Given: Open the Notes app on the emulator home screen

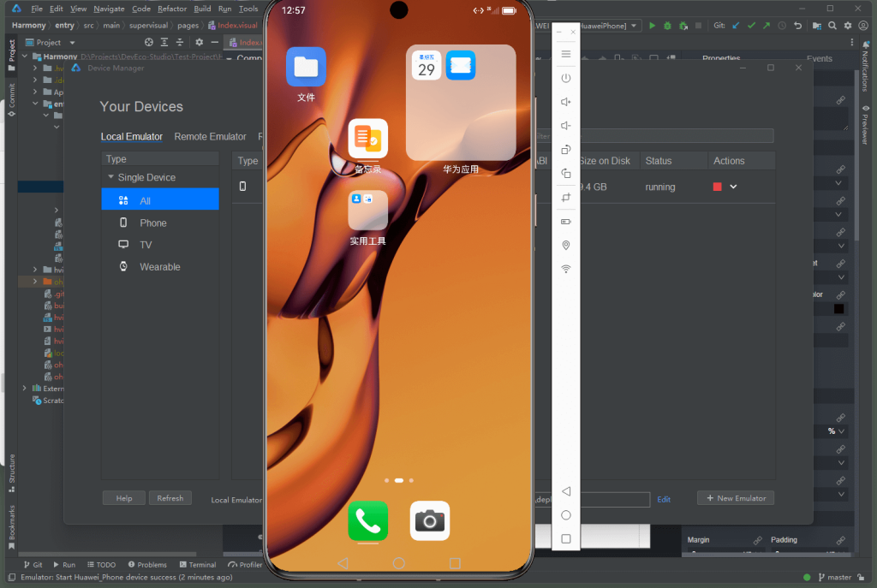Looking at the screenshot, I should (x=368, y=138).
